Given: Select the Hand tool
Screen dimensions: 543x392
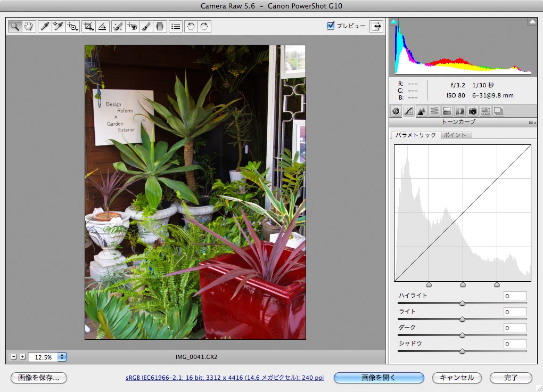Looking at the screenshot, I should coord(28,26).
